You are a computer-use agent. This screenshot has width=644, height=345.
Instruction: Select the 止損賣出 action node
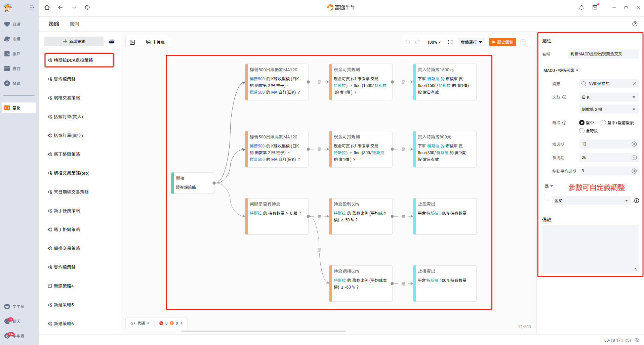tap(445, 284)
